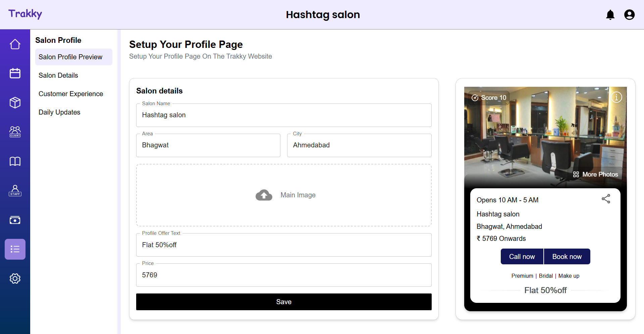Open the Settings gear icon
The image size is (644, 334).
click(x=15, y=278)
